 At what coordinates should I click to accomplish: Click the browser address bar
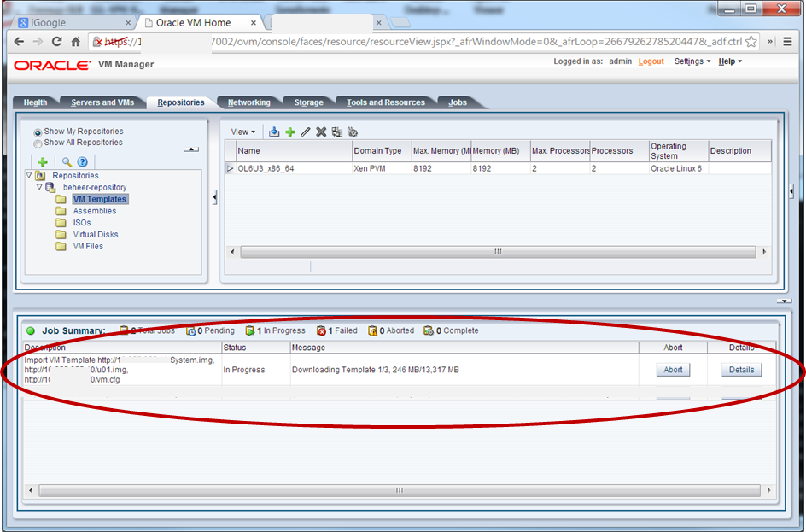(424, 42)
